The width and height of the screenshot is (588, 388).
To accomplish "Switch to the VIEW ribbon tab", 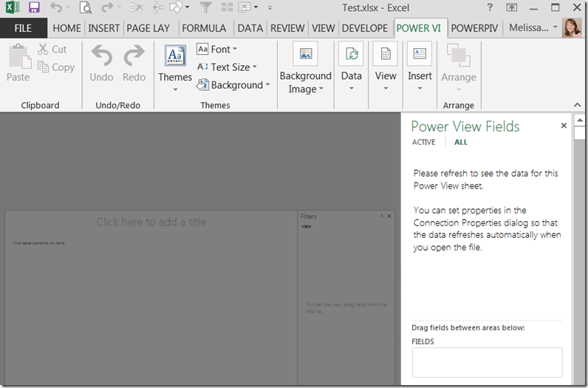I will 324,28.
